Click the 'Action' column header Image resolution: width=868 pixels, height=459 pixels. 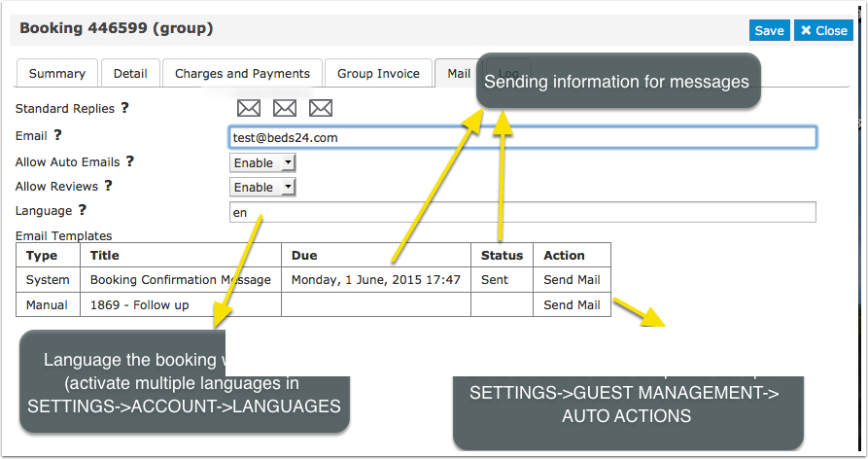572,255
